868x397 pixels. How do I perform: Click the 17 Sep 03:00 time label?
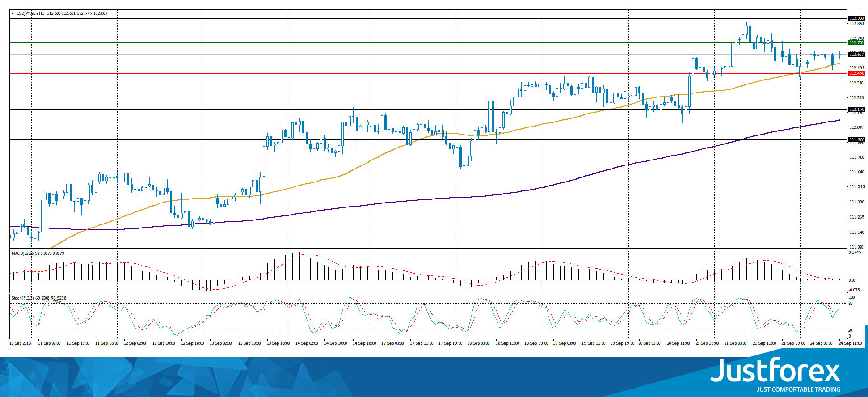click(392, 343)
